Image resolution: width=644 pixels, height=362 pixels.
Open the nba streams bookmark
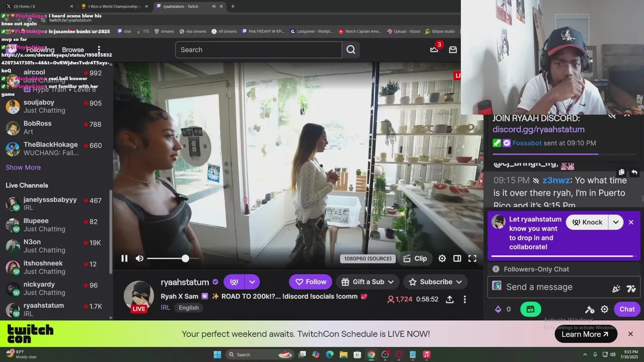click(x=193, y=31)
